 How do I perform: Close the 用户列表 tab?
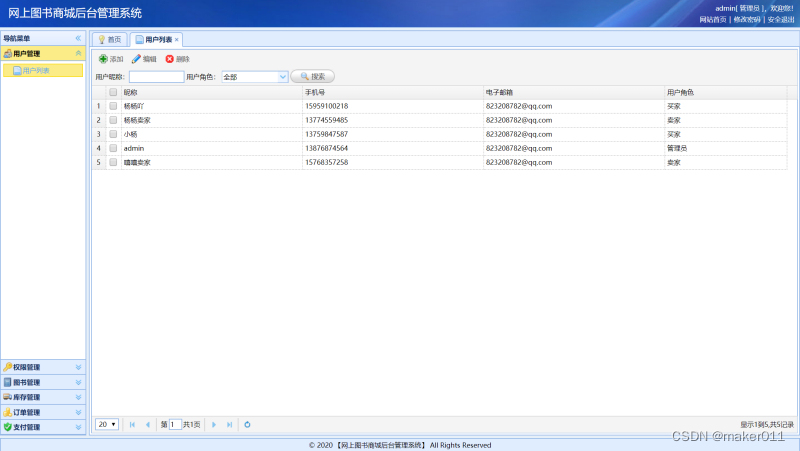(x=177, y=40)
